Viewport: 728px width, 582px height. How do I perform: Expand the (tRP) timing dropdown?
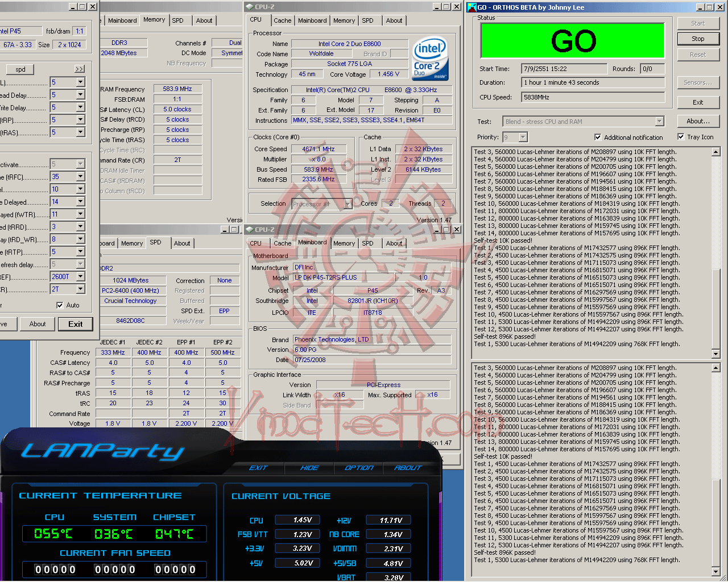(x=80, y=120)
